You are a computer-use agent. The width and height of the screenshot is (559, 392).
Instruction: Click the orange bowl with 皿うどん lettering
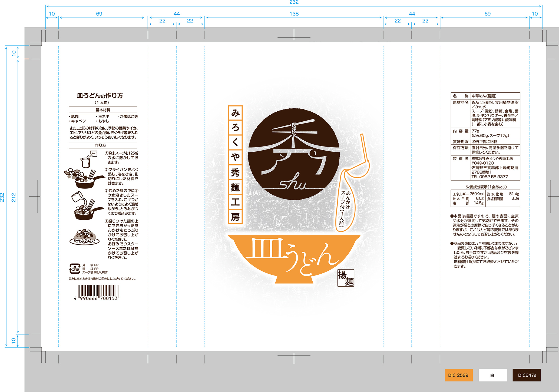[294, 259]
